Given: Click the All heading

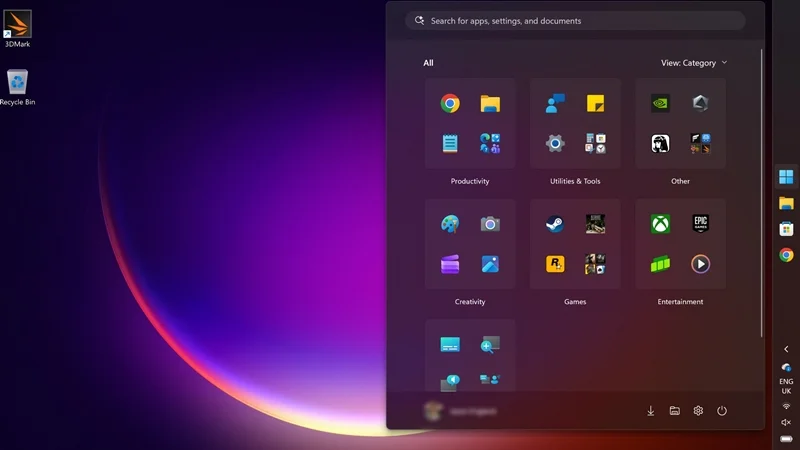Looking at the screenshot, I should (428, 63).
